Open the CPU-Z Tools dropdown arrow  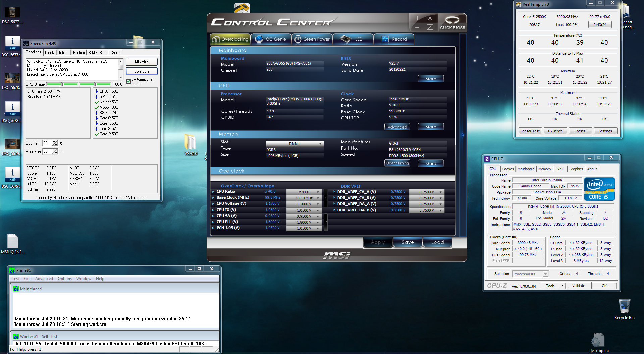point(562,286)
